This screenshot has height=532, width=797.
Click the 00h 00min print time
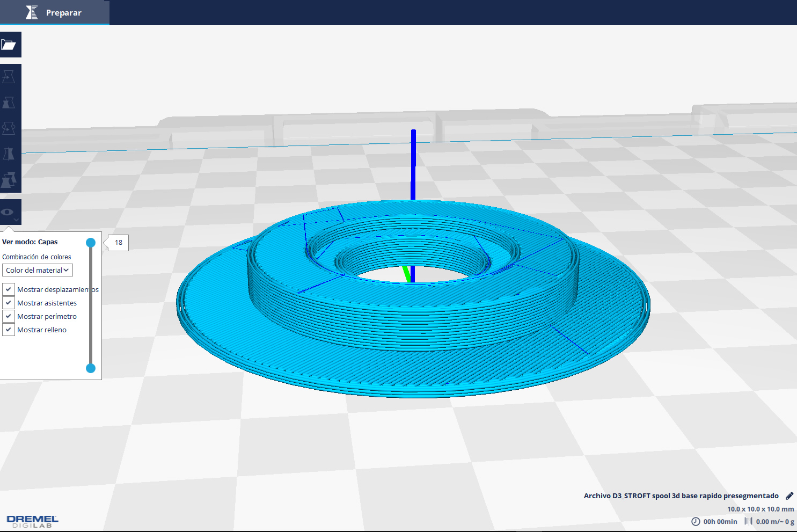coord(720,521)
